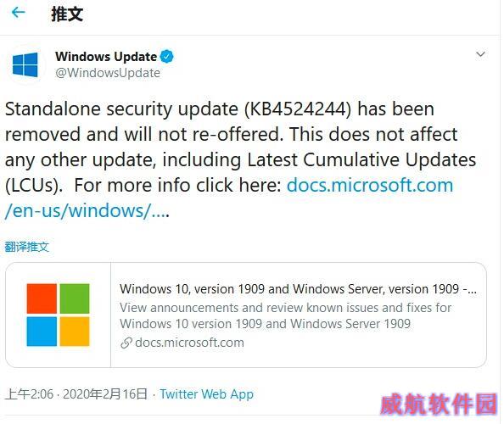Click the back arrow icon
Screen dimensions: 504x424
tap(18, 13)
